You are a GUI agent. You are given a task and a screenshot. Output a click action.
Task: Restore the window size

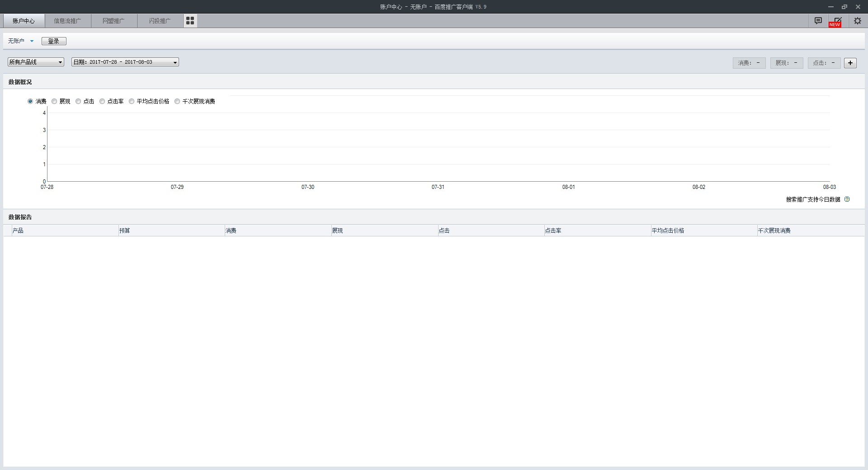coord(844,7)
